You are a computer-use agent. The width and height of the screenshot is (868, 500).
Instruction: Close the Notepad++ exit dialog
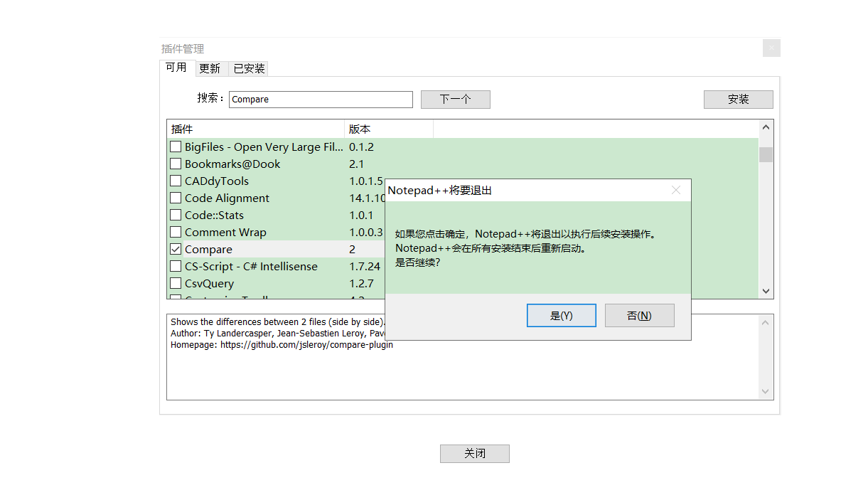click(676, 190)
